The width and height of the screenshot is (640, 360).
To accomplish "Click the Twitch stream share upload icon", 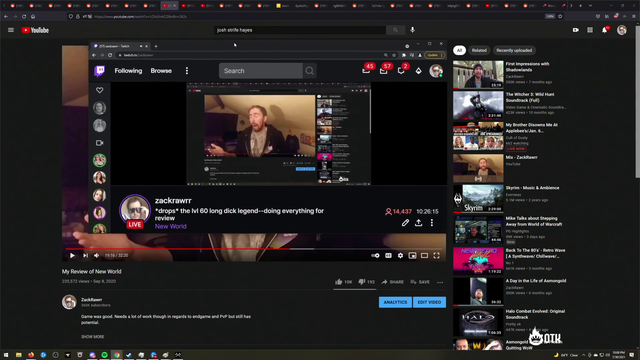I will (418, 223).
